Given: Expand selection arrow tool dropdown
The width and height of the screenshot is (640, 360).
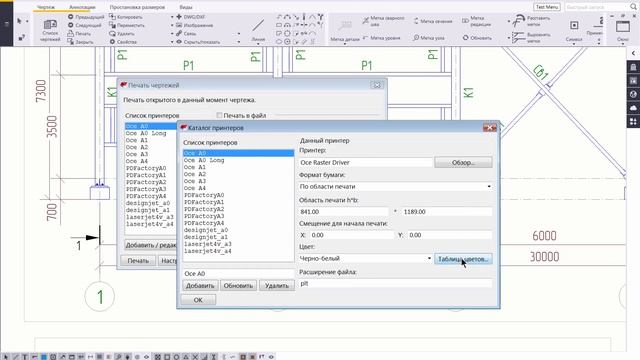Looking at the screenshot, I should point(27,21).
